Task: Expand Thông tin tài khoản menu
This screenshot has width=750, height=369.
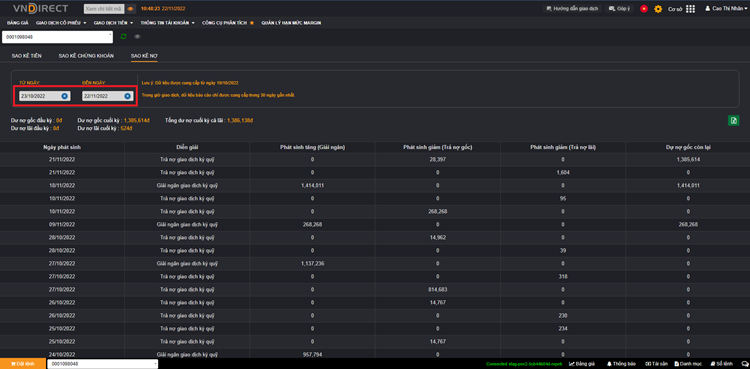Action: (167, 22)
